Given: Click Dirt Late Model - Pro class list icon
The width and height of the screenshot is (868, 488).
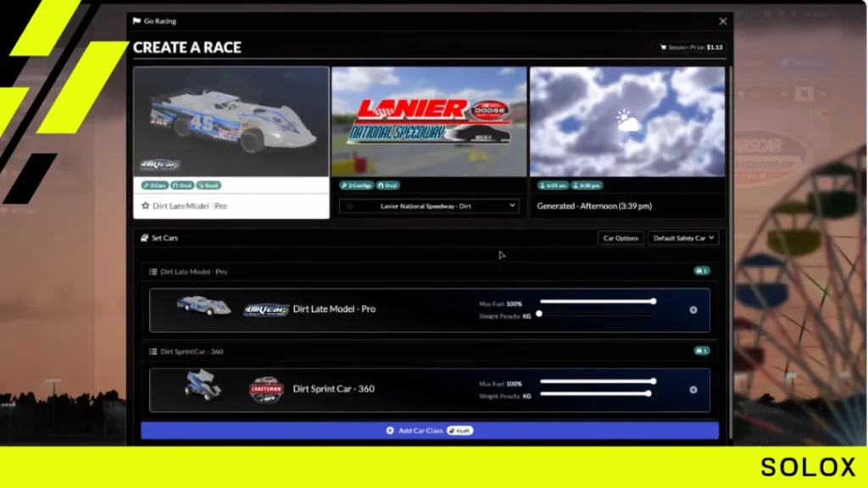Looking at the screenshot, I should [153, 272].
